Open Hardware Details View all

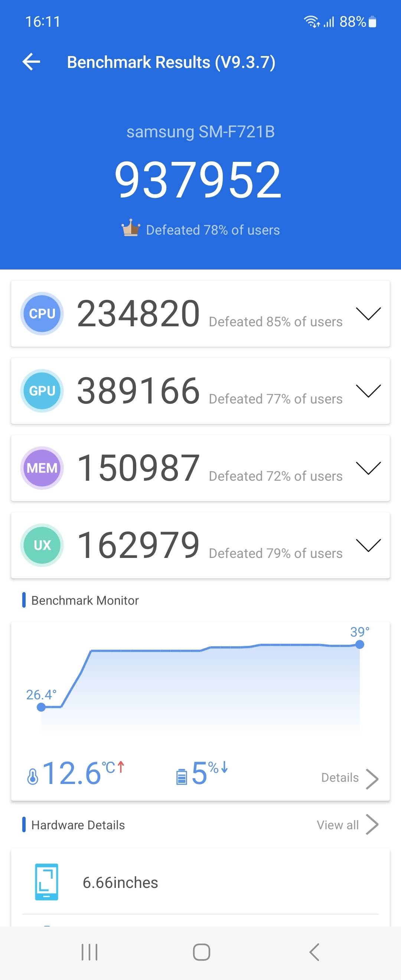click(x=338, y=825)
